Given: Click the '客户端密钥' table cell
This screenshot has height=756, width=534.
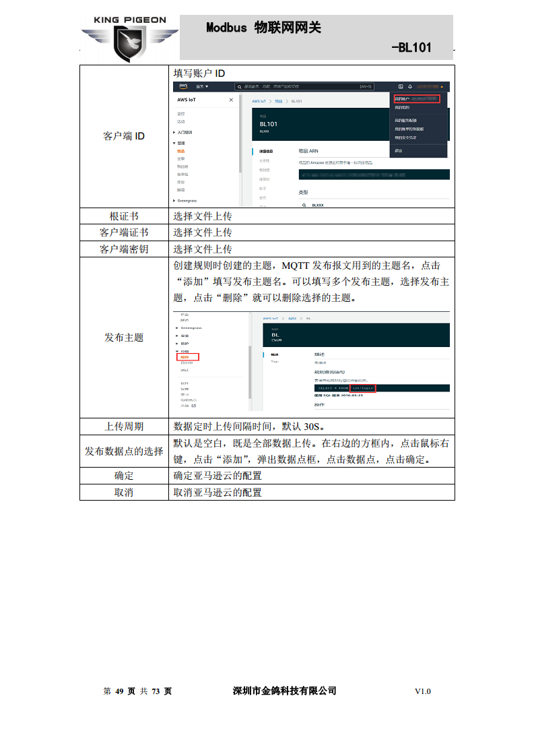Looking at the screenshot, I should tap(124, 249).
